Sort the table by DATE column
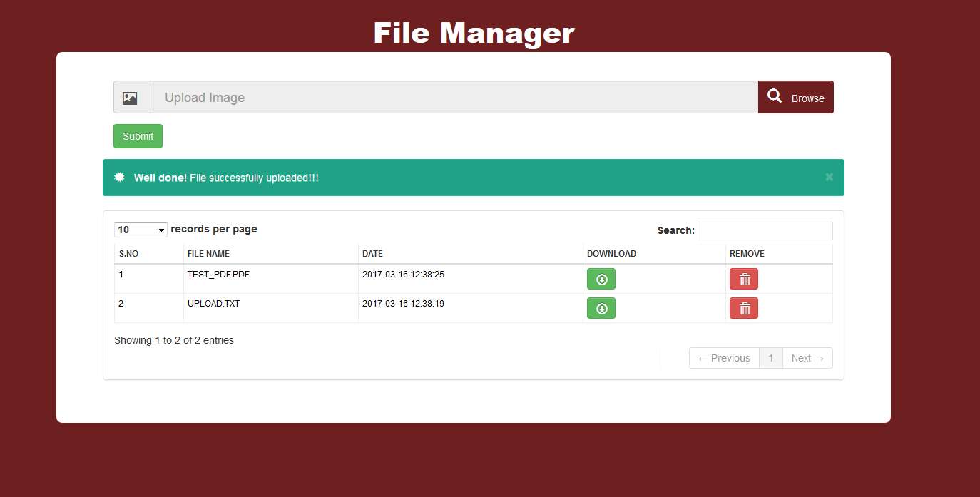 (372, 253)
